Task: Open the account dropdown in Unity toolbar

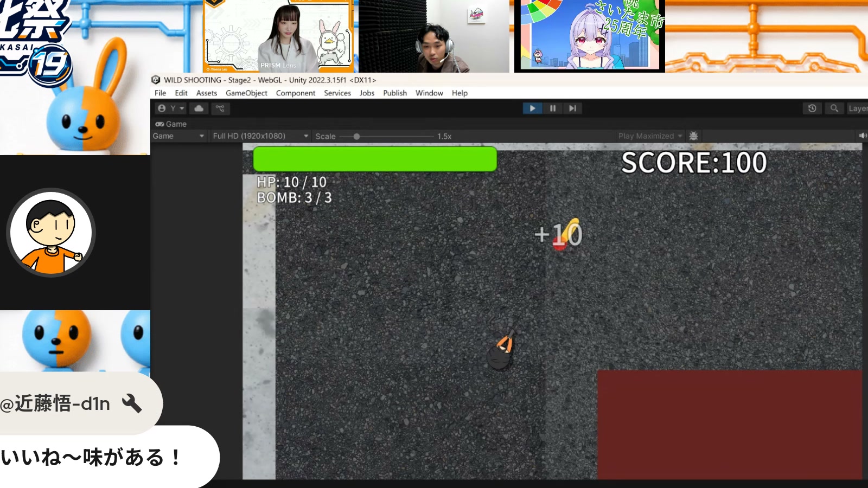Action: pyautogui.click(x=171, y=108)
